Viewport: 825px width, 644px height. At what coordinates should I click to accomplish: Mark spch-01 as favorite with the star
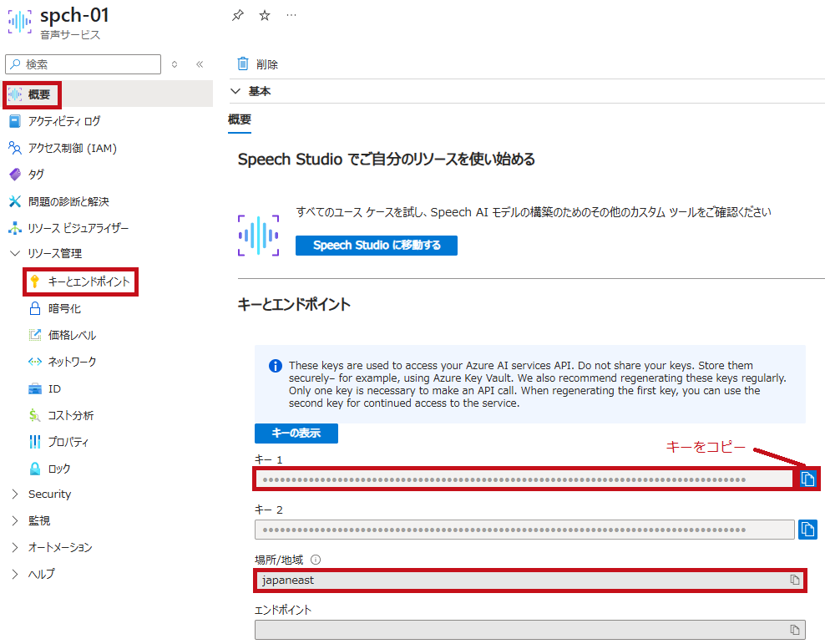265,15
